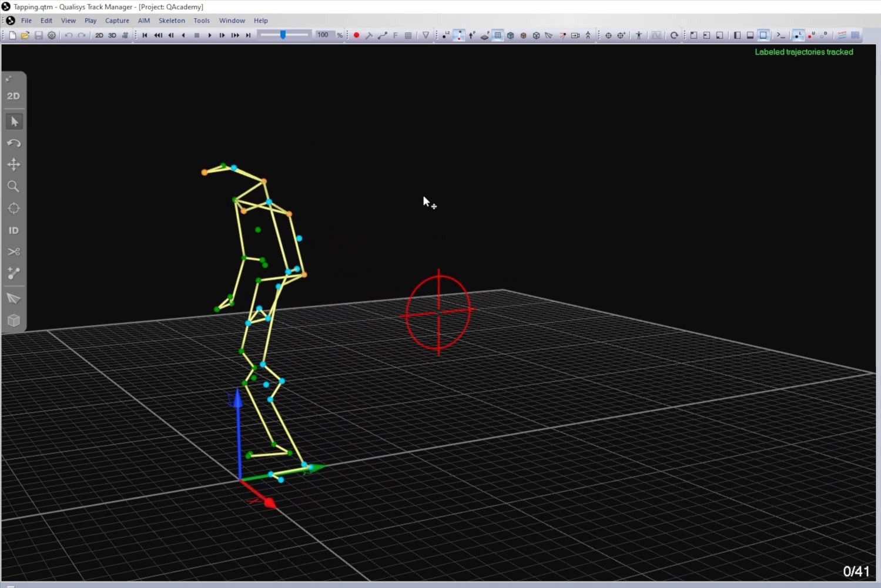Click the downward triangle filter icon

click(426, 35)
